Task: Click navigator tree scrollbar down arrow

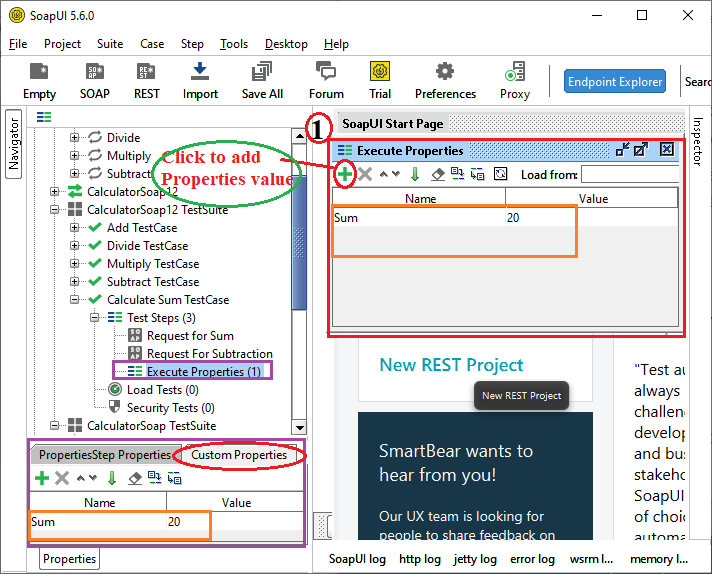Action: tap(299, 427)
